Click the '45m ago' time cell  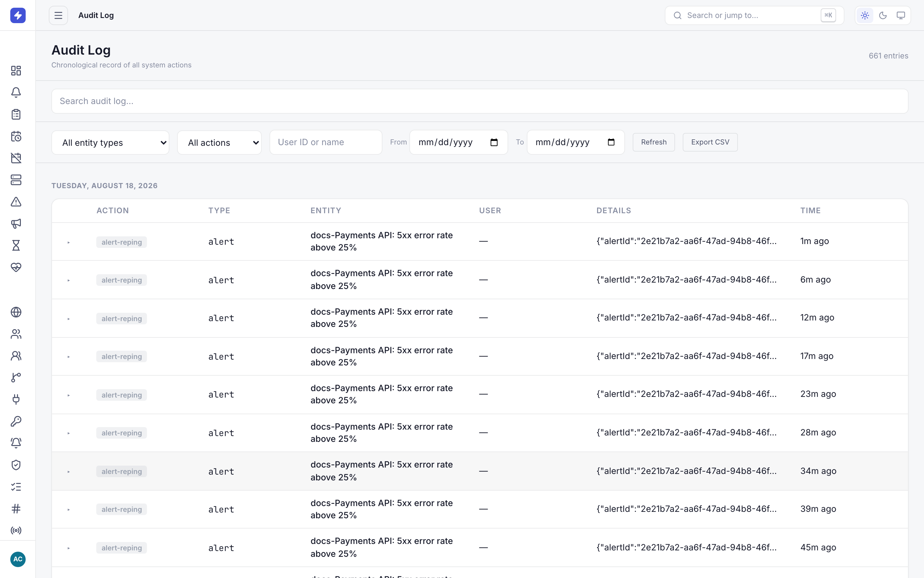pyautogui.click(x=818, y=547)
